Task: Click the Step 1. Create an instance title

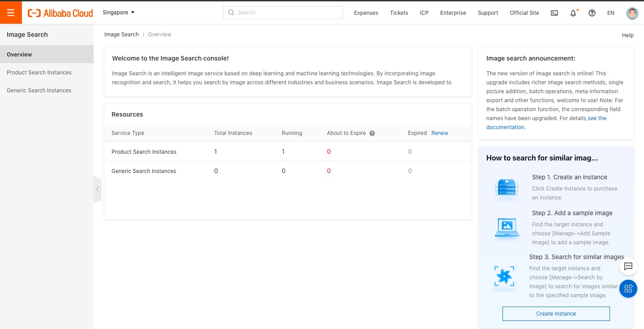Action: click(570, 177)
